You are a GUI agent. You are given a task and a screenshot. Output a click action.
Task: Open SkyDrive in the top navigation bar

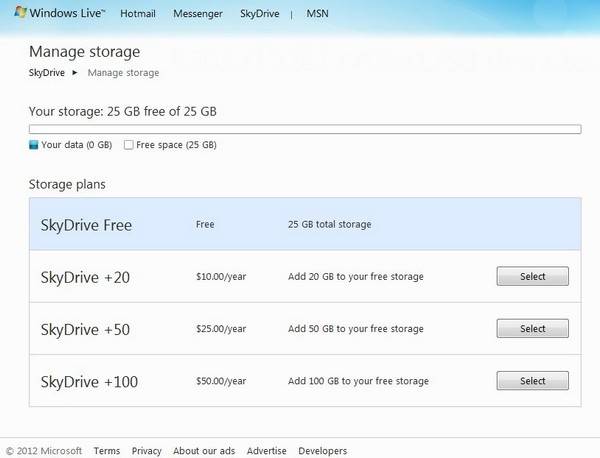click(x=259, y=16)
